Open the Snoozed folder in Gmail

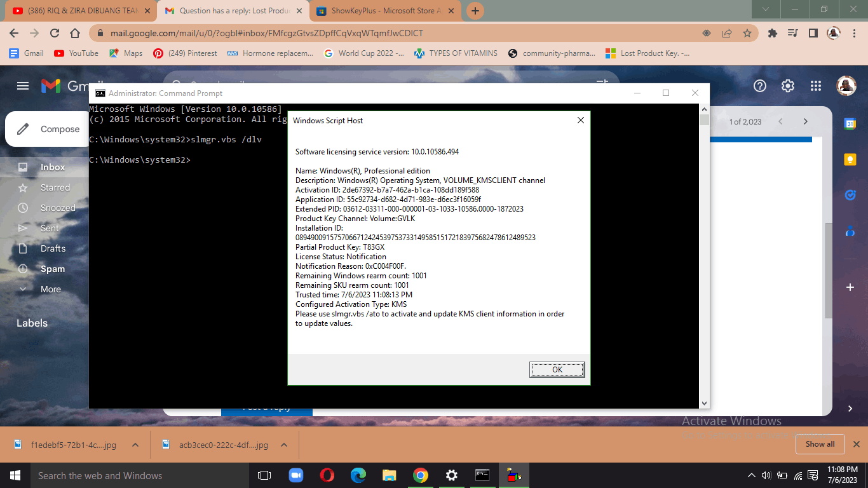click(58, 208)
